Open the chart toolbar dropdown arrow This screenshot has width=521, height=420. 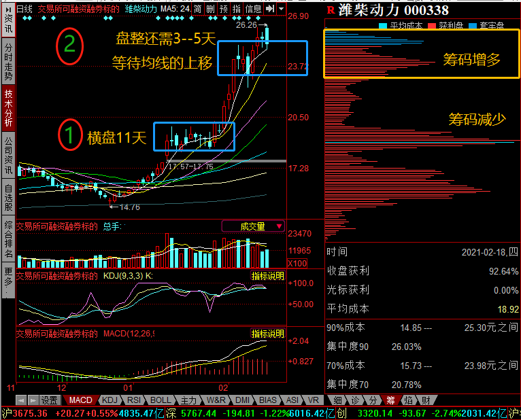click(x=282, y=9)
